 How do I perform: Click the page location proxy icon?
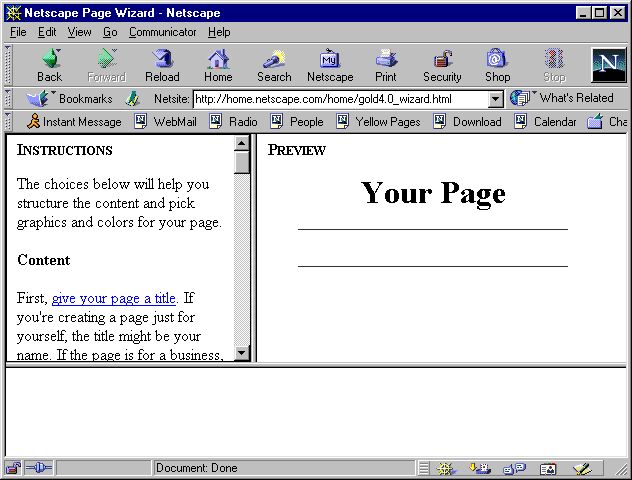132,99
